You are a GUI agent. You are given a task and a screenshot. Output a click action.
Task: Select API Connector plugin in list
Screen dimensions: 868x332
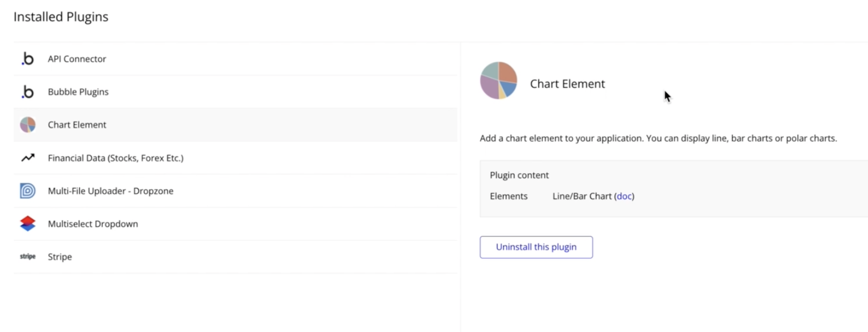pos(77,59)
